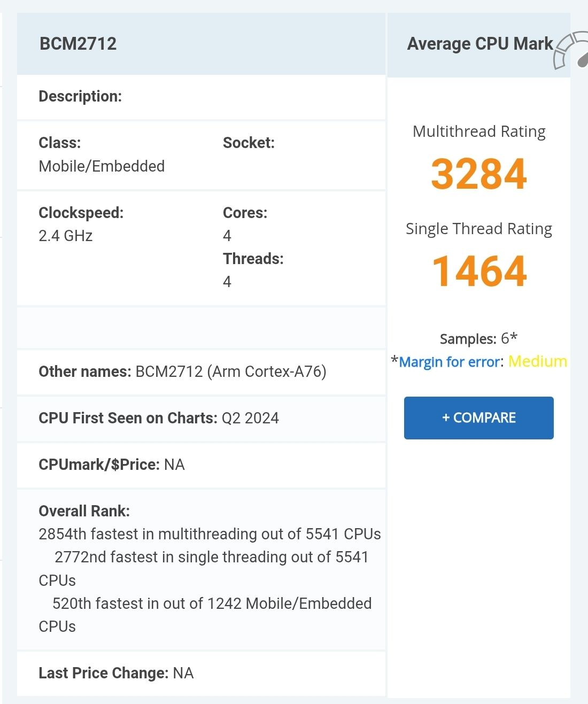Viewport: 588px width, 704px height.
Task: Select the Description row
Action: point(81,97)
